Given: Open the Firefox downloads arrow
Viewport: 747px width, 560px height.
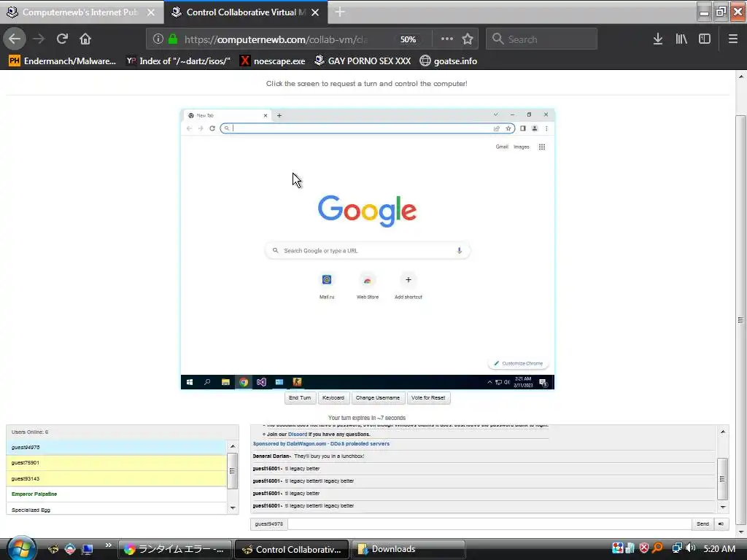Looking at the screenshot, I should tap(658, 39).
